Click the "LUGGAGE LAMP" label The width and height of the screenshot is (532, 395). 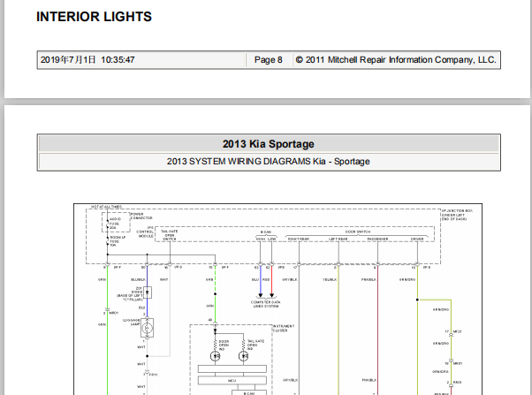[132, 322]
